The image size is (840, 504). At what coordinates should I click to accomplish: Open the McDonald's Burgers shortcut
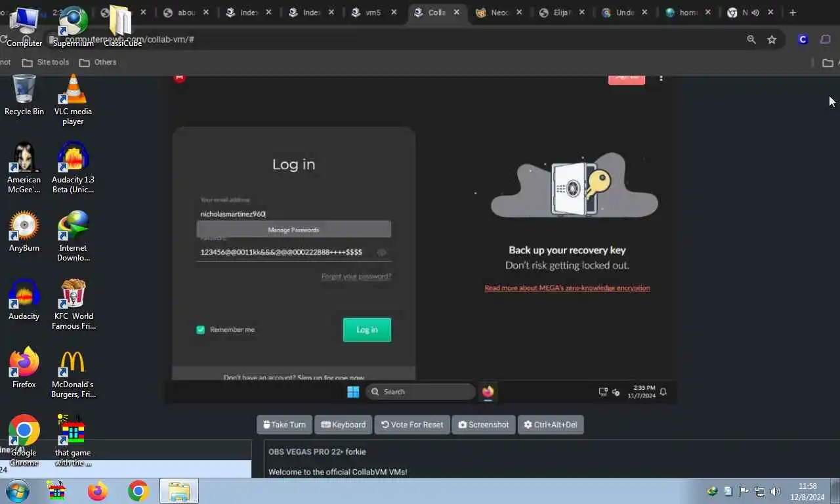(x=73, y=373)
